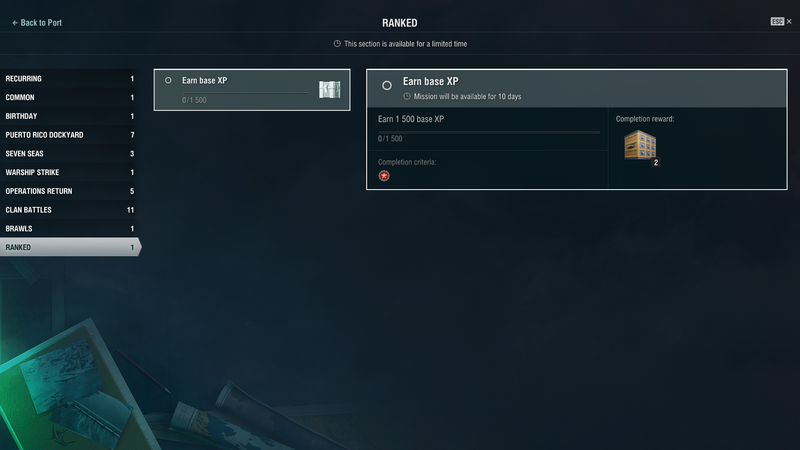Open the Warship Strike category

pyautogui.click(x=69, y=172)
